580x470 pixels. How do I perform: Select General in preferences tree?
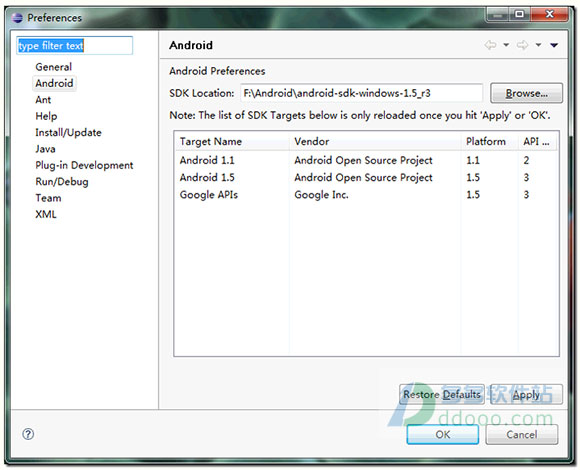click(54, 67)
